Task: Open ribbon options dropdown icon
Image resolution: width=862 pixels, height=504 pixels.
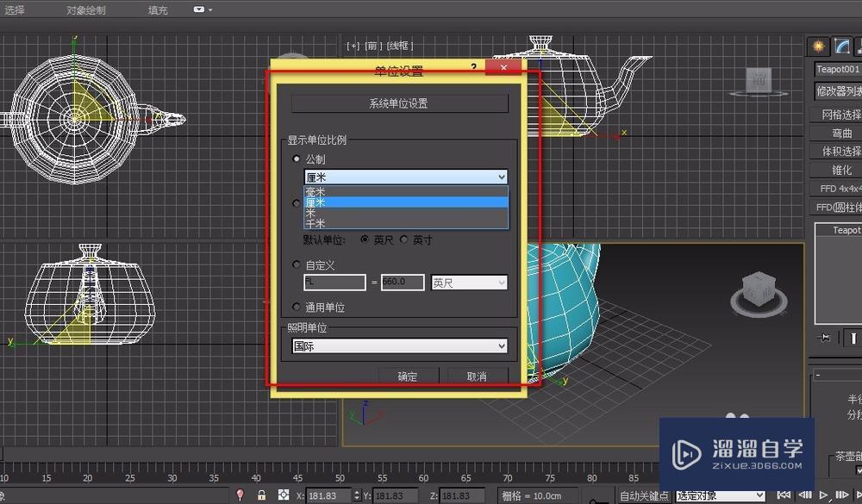Action: (203, 9)
